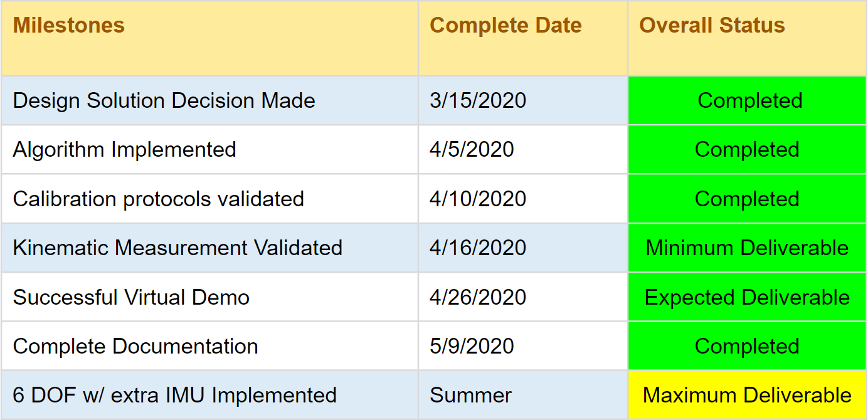The height and width of the screenshot is (420, 868).
Task: Select the Complete Documentation milestone cell
Action: pyautogui.click(x=135, y=346)
